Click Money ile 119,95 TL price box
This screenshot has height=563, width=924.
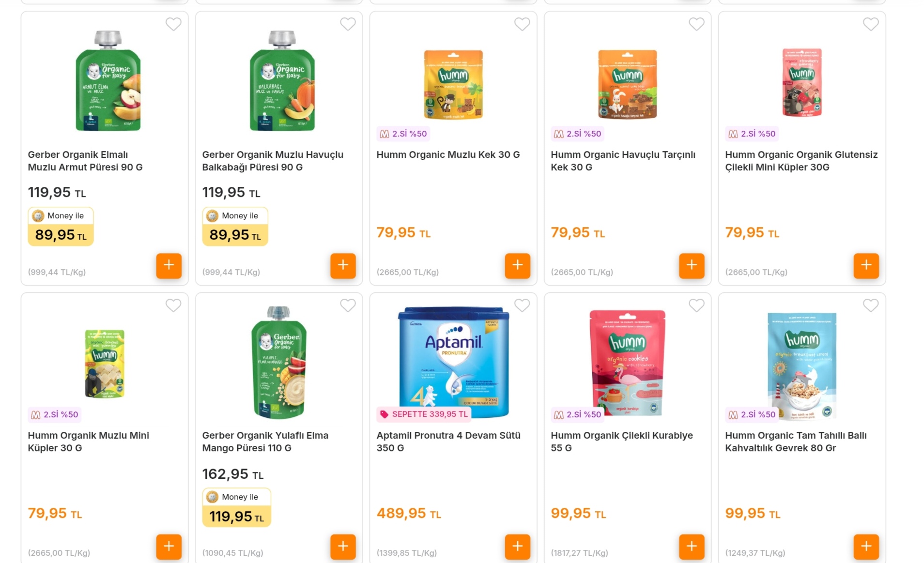tap(236, 507)
